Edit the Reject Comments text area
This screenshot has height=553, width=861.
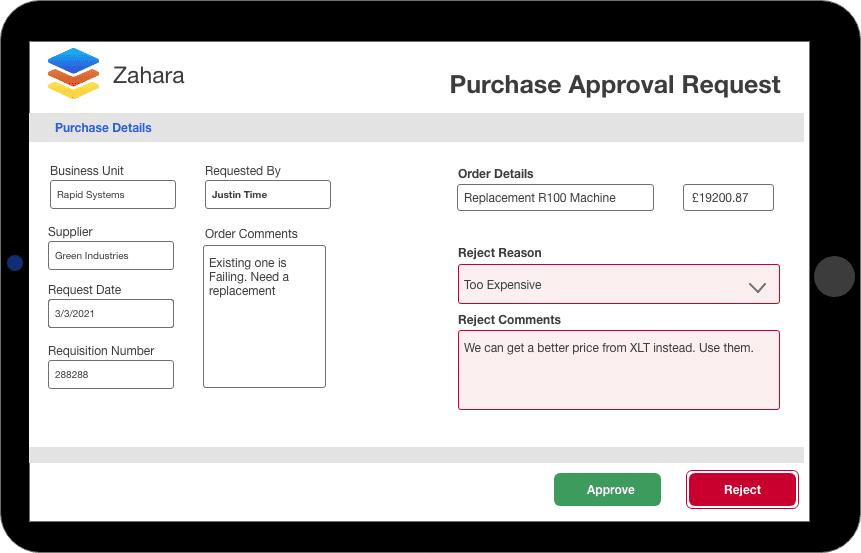coord(619,370)
